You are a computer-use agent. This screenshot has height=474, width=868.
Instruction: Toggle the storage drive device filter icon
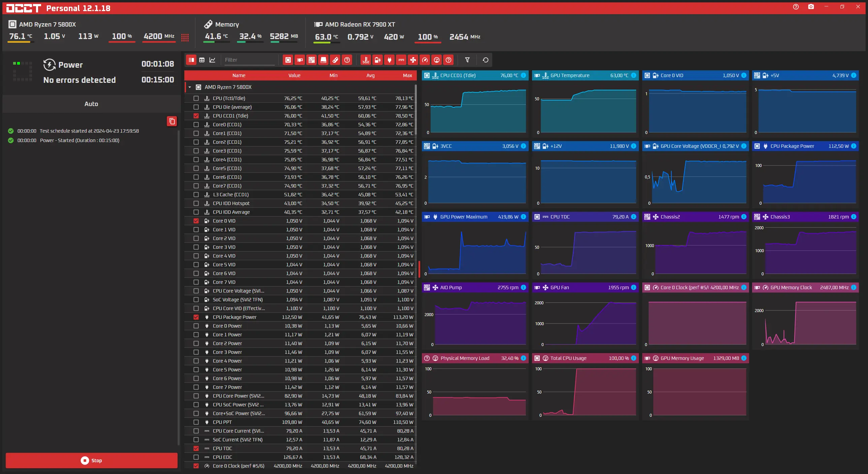323,60
